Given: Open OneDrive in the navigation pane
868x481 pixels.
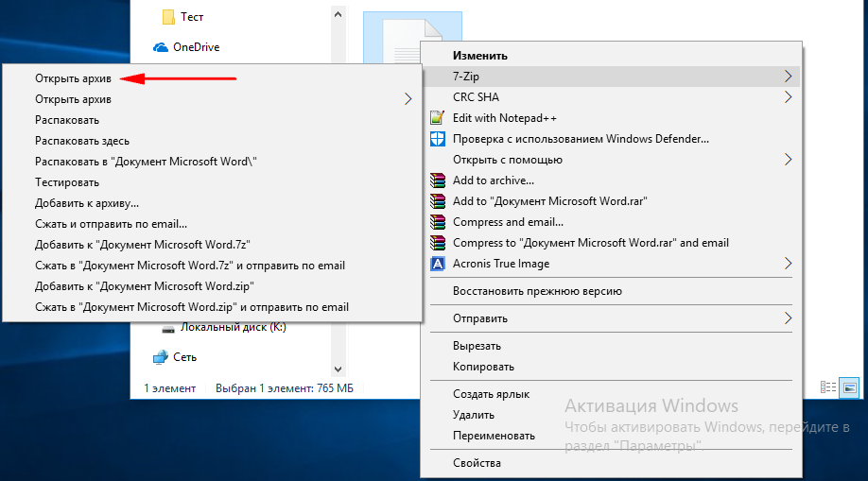Looking at the screenshot, I should point(196,47).
